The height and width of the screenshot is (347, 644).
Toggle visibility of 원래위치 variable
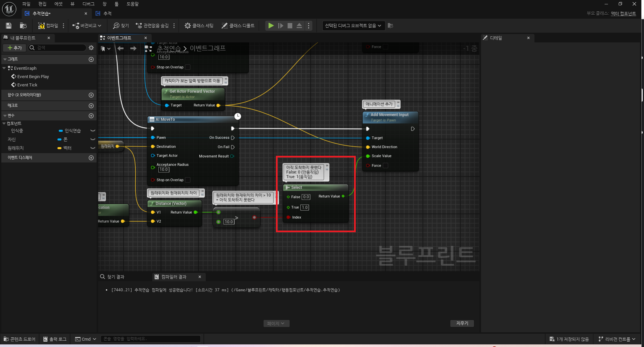[x=93, y=148]
